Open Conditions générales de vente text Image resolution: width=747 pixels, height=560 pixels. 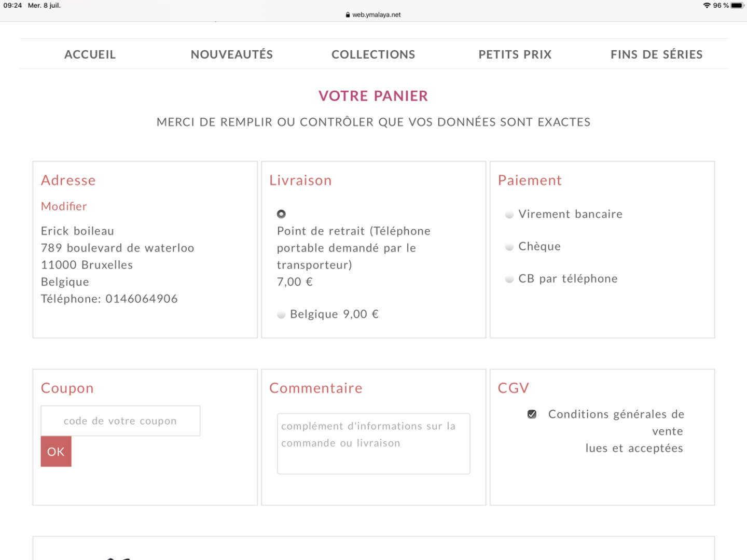click(616, 431)
